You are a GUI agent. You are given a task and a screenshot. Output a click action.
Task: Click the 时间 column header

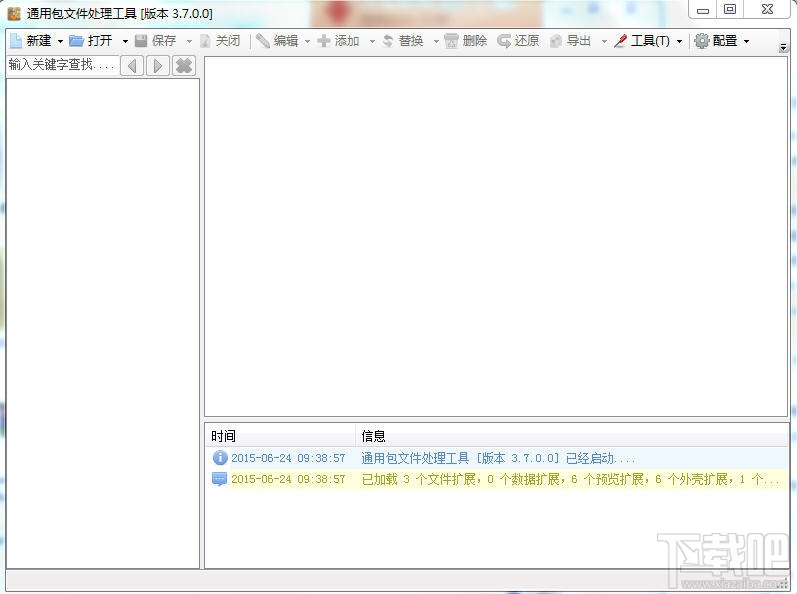pos(280,435)
